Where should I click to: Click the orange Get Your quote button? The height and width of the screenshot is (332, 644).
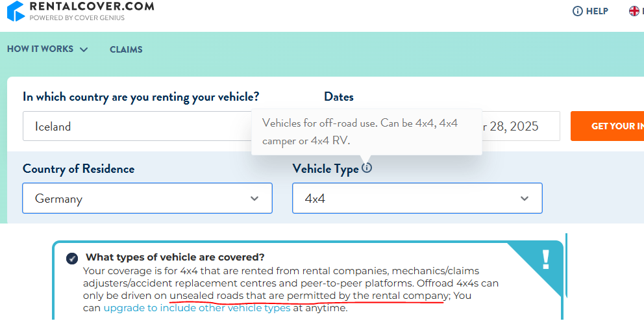[608, 126]
